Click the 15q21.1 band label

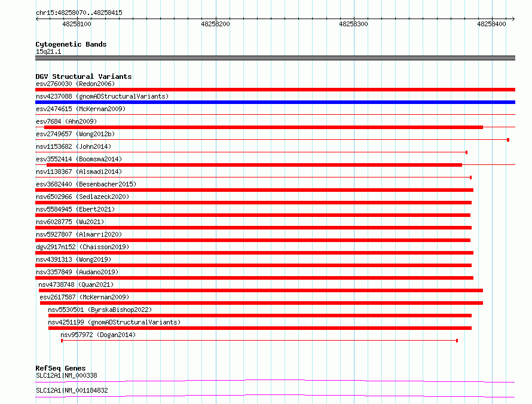pyautogui.click(x=48, y=51)
